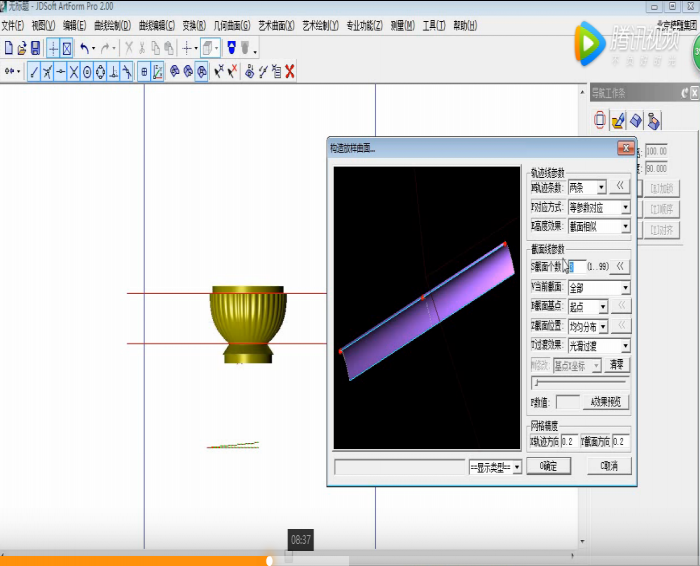
Task: Select first navigation panel tab icon
Action: click(600, 120)
